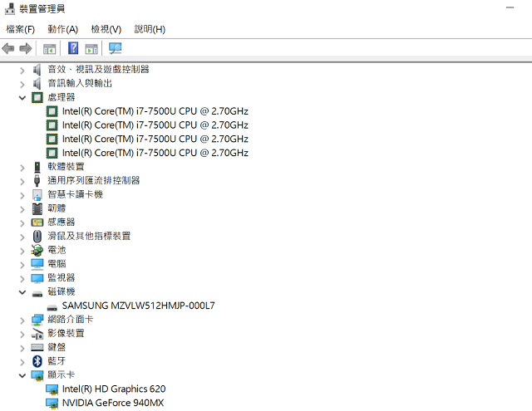The width and height of the screenshot is (532, 411).
Task: Click the adapter icon beside Intel(R) HD Graphics 620
Action: click(52, 389)
